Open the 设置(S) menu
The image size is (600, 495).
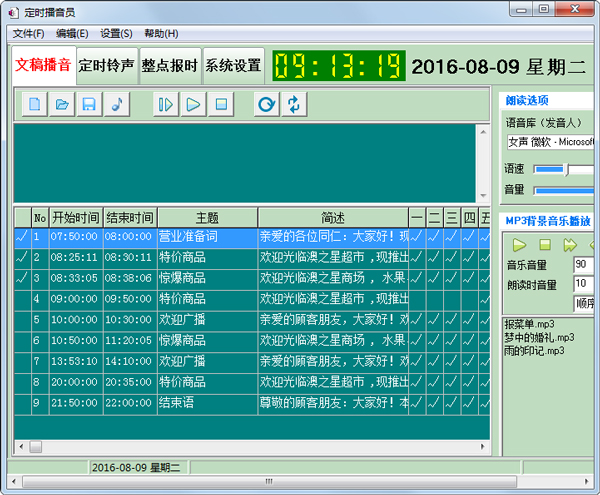(117, 33)
